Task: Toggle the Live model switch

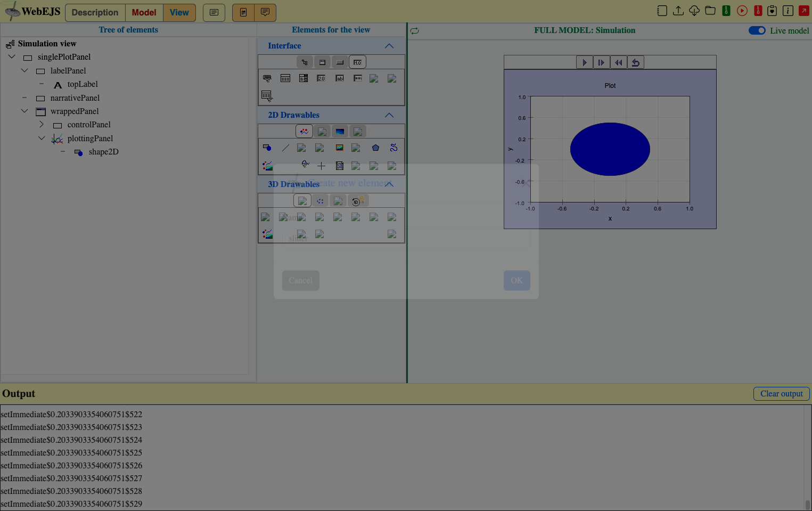Action: (757, 30)
